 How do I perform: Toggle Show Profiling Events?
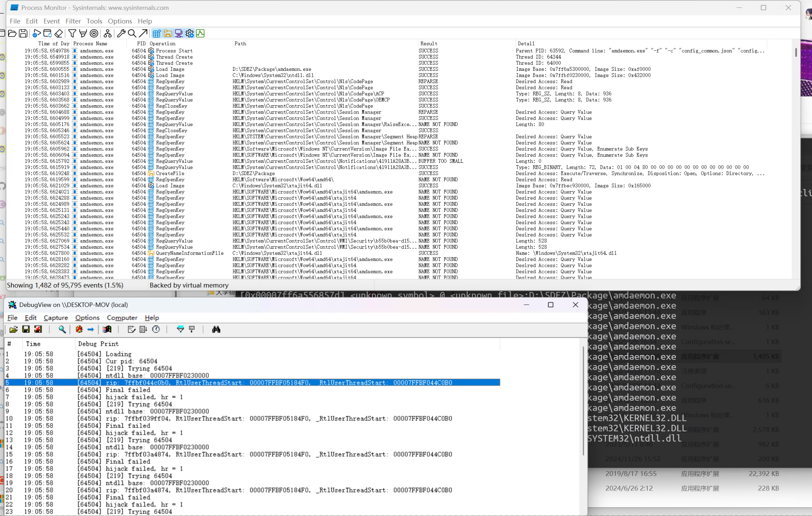pyautogui.click(x=200, y=33)
